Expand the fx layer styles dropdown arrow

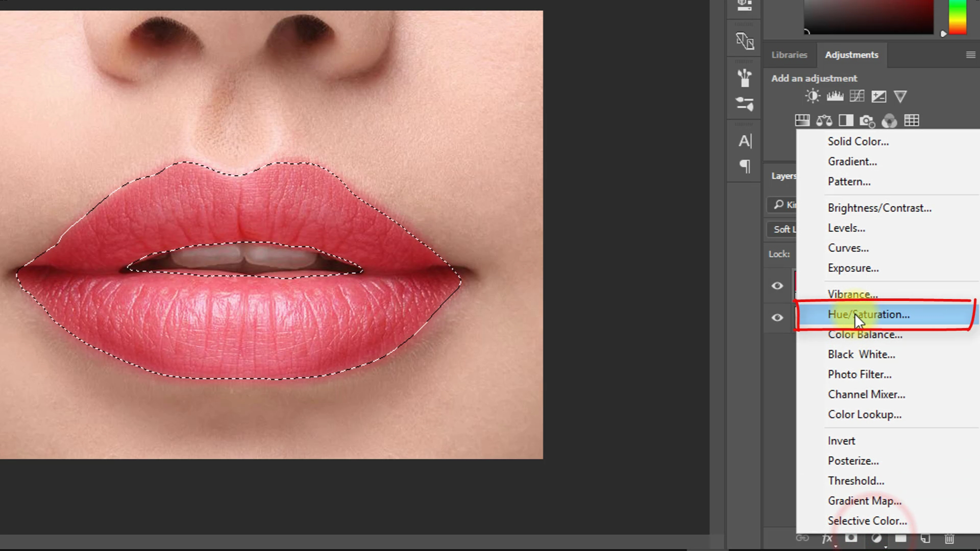[x=836, y=546]
